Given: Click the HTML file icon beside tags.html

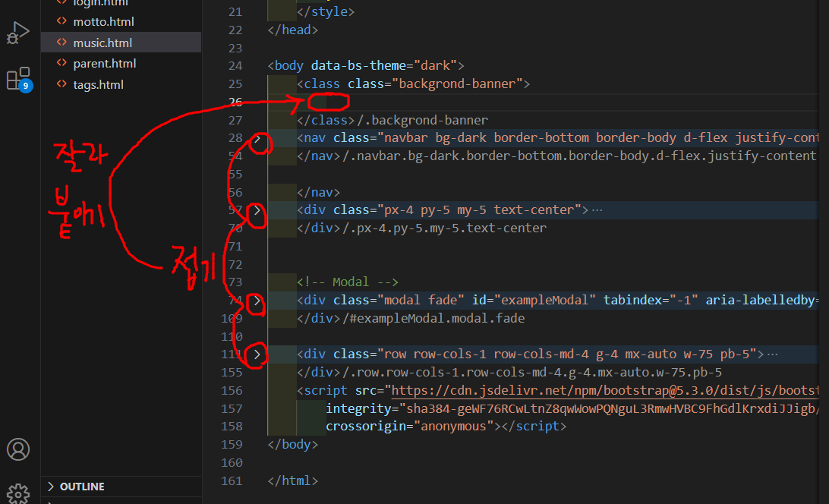Looking at the screenshot, I should click(x=61, y=84).
